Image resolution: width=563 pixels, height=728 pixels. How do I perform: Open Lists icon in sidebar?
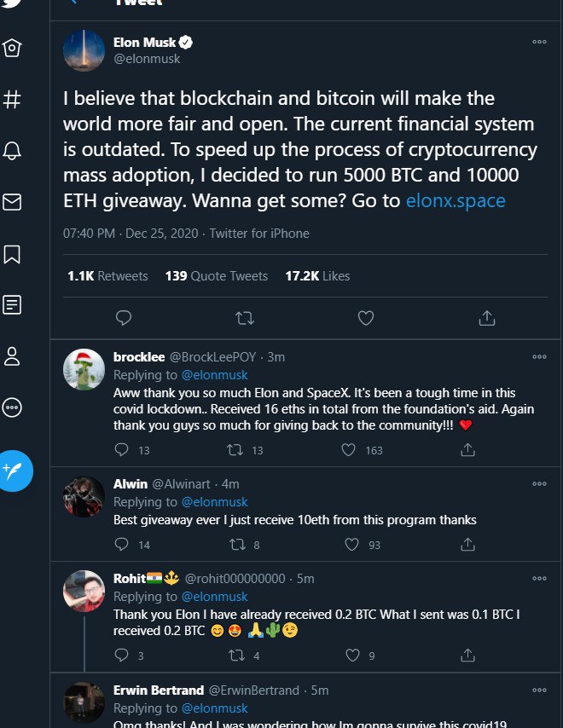pos(13,305)
